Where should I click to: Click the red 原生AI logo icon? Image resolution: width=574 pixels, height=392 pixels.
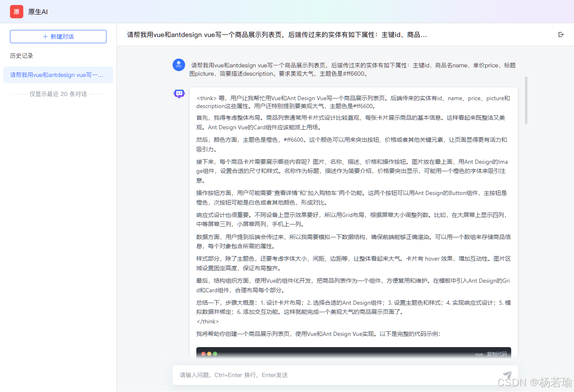[17, 12]
